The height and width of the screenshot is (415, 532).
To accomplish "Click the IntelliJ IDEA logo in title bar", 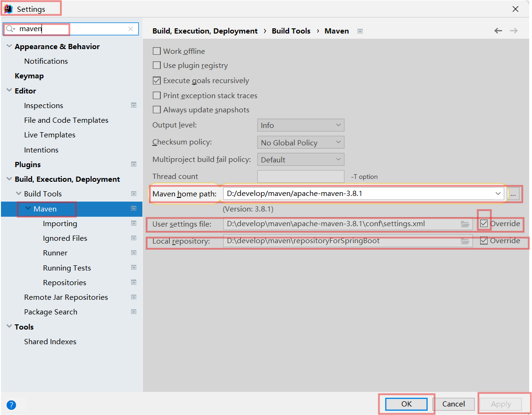I will coord(8,9).
